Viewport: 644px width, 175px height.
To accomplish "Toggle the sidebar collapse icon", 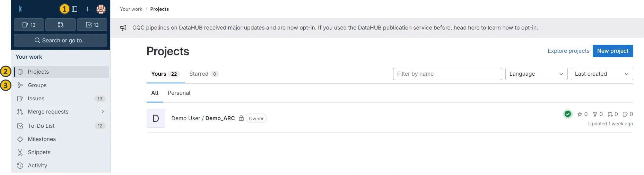I will (75, 9).
